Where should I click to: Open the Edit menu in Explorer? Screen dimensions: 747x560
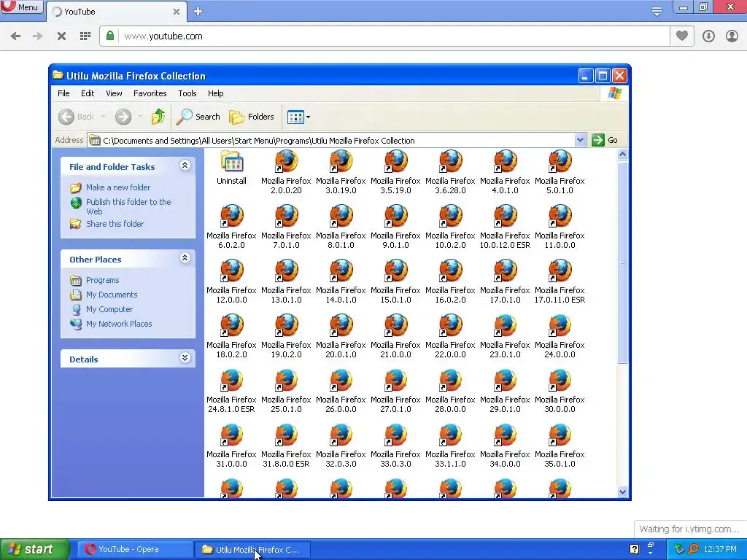point(88,93)
